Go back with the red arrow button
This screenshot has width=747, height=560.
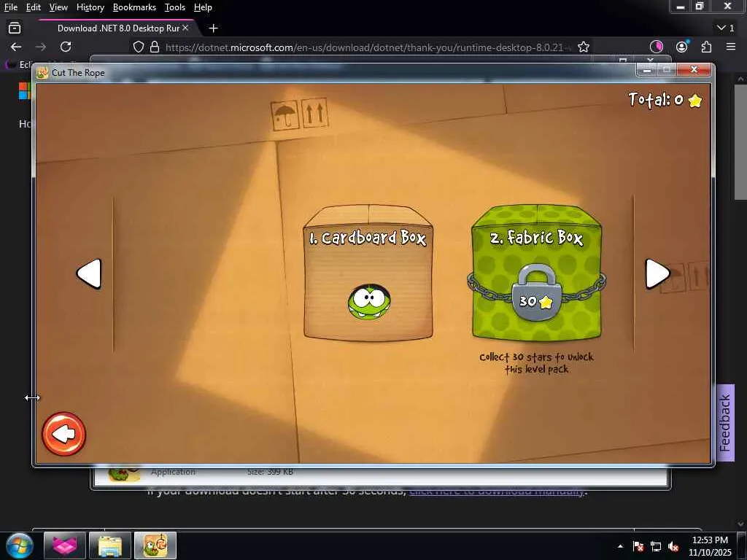click(64, 434)
